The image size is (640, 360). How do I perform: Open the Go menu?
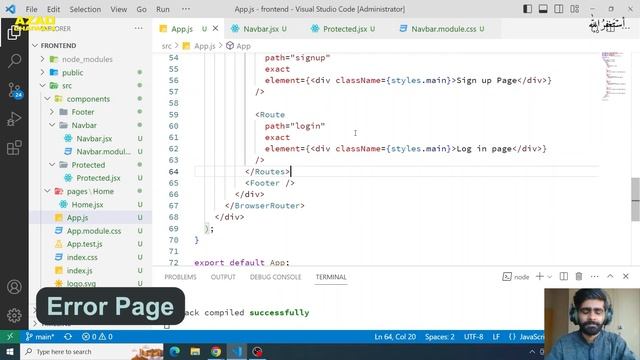[141, 9]
